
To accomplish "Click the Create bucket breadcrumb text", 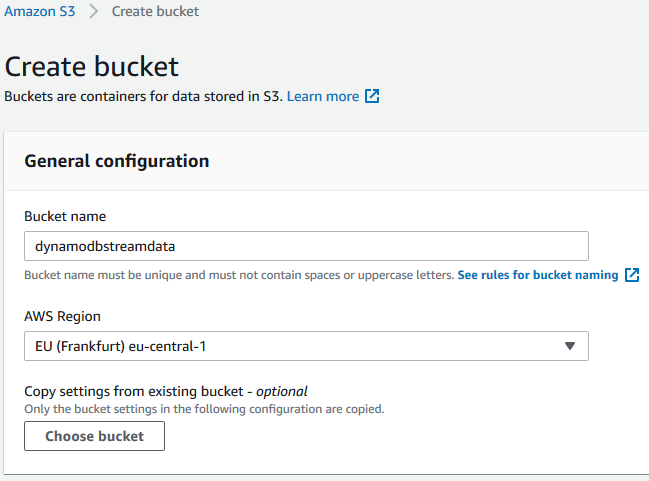I will tap(155, 11).
